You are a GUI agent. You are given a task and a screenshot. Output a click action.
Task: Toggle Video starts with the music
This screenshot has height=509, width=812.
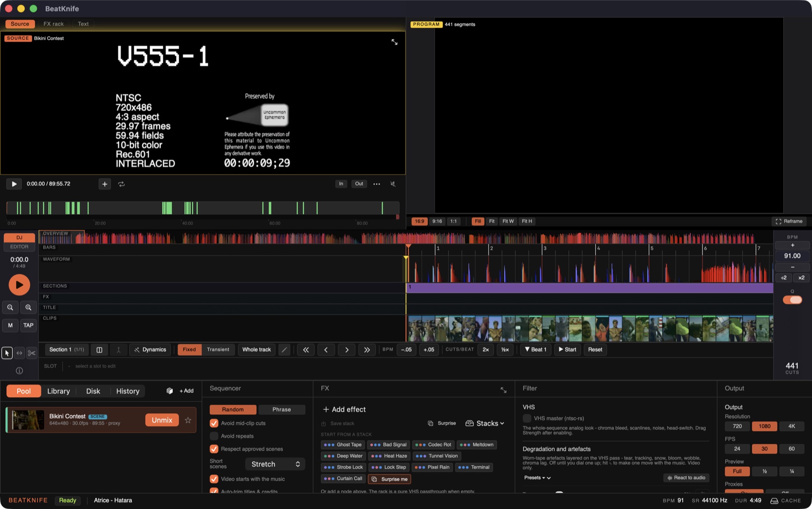(x=214, y=479)
